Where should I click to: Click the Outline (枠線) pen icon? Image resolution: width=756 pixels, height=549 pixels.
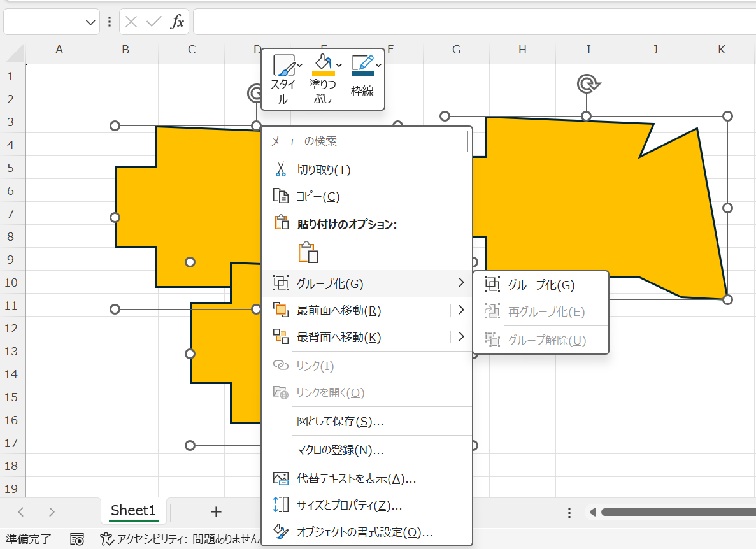pos(362,63)
